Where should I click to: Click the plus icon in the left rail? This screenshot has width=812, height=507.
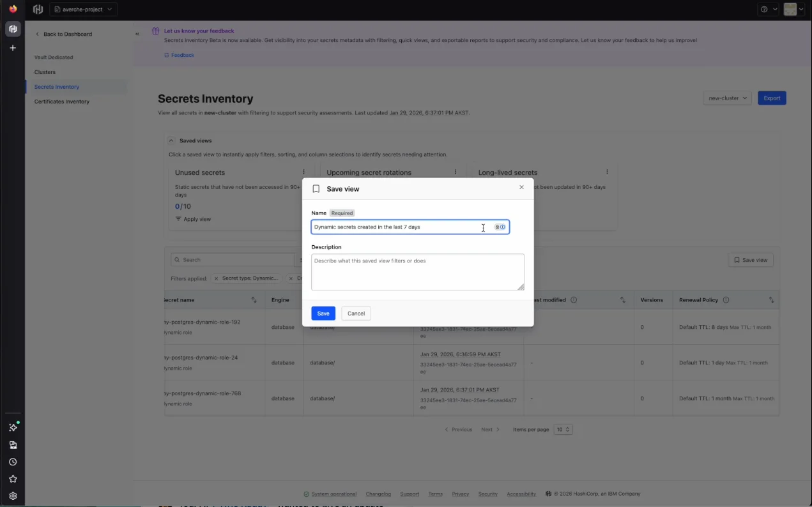pos(13,48)
